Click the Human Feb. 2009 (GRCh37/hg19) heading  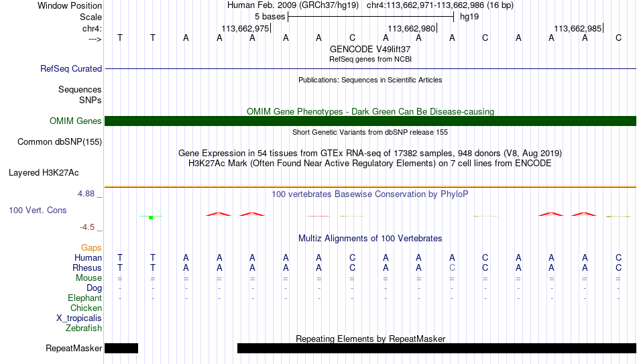[x=293, y=5]
